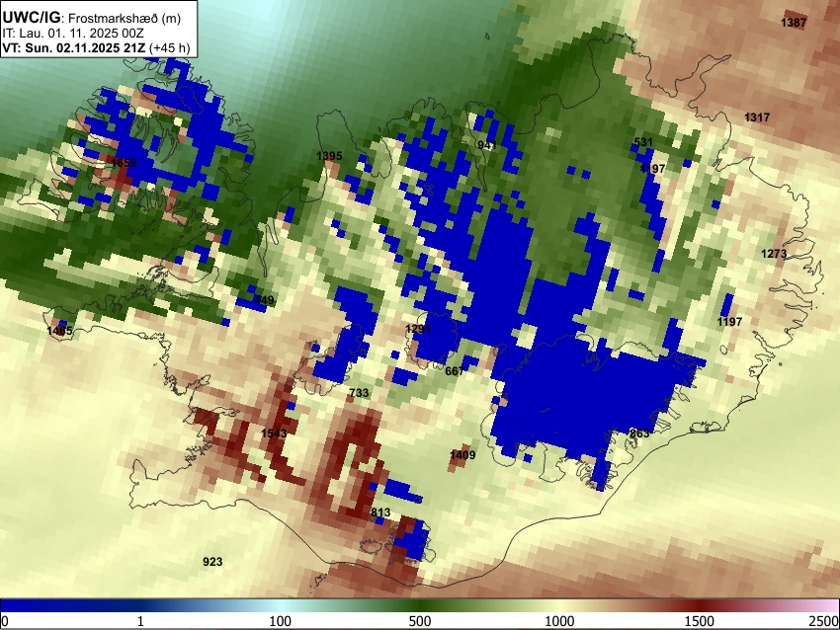Image resolution: width=840 pixels, height=630 pixels.
Task: Click the initial time line 'IT: Lau. 01. 11. 2025 00Z'
Action: click(x=73, y=34)
